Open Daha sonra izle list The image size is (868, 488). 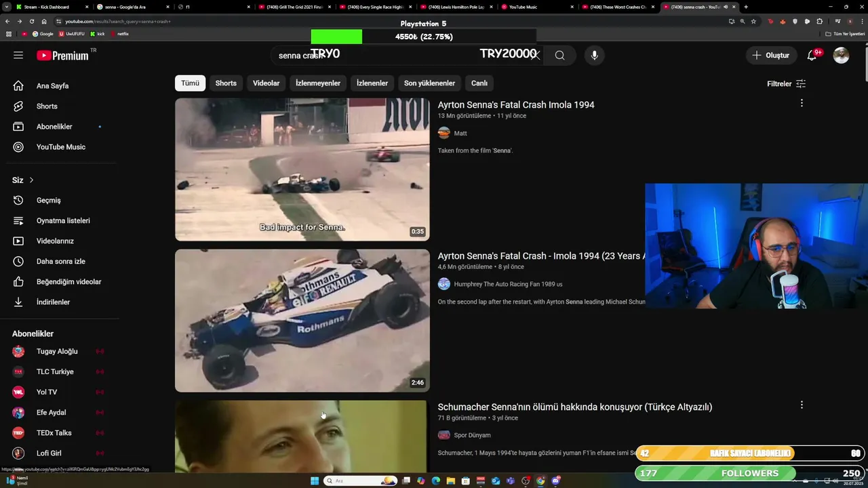62,262
